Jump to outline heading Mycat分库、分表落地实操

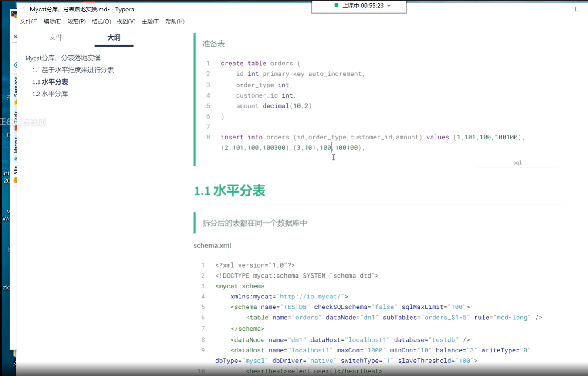tap(63, 58)
